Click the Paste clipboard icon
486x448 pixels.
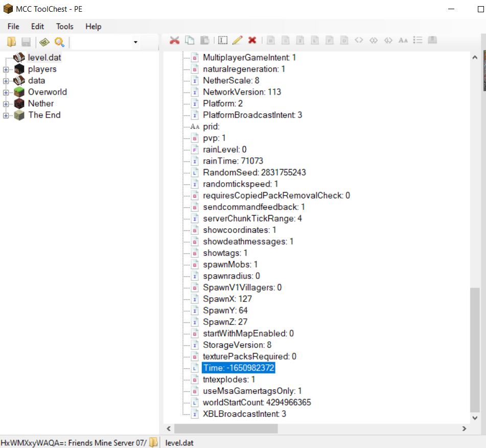[204, 40]
